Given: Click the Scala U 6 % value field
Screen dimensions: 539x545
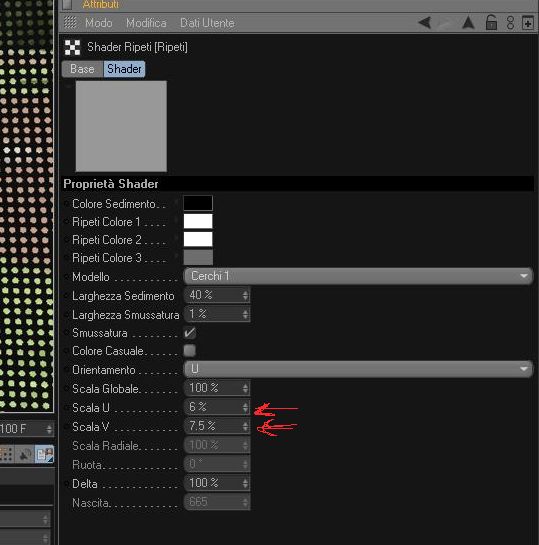Looking at the screenshot, I should point(217,407).
